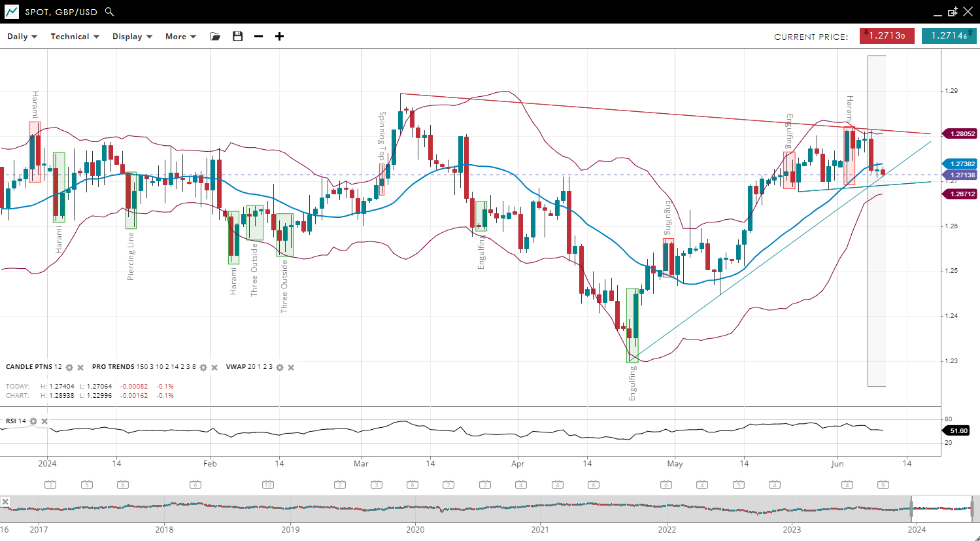The width and height of the screenshot is (980, 541).
Task: Expand the Daily timeframe dropdown
Action: point(22,37)
